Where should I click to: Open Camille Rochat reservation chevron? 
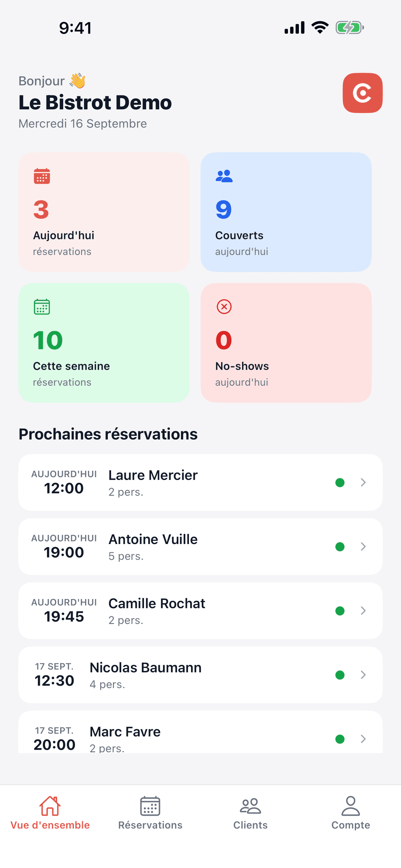click(363, 611)
